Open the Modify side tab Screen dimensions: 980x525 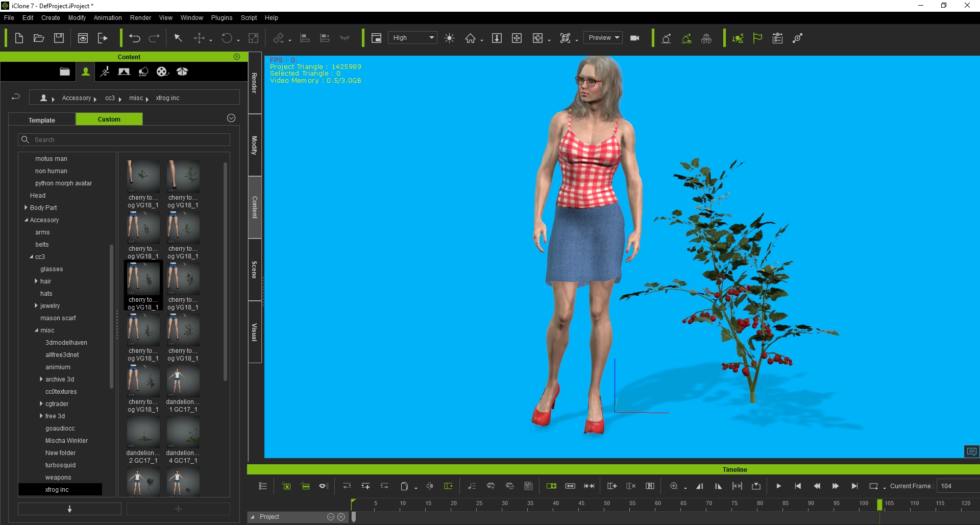255,145
